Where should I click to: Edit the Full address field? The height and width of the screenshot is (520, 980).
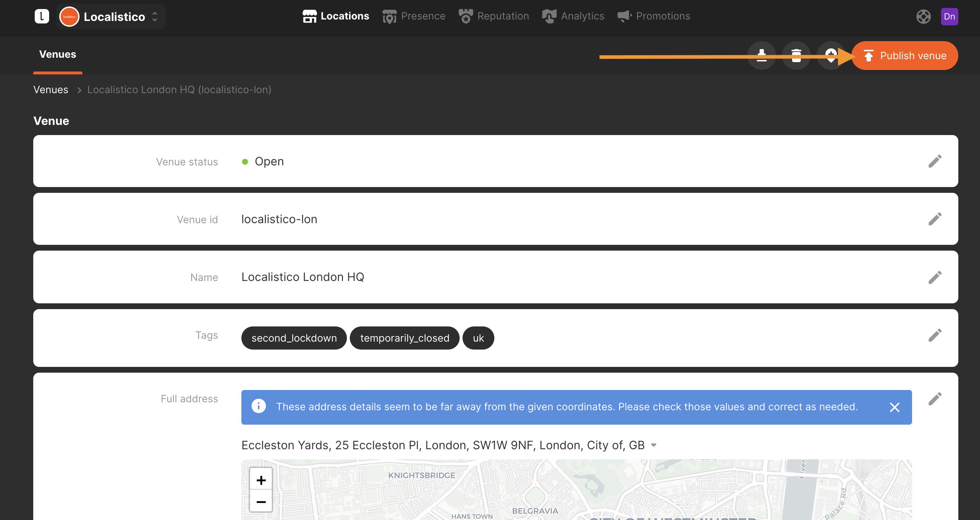tap(935, 399)
